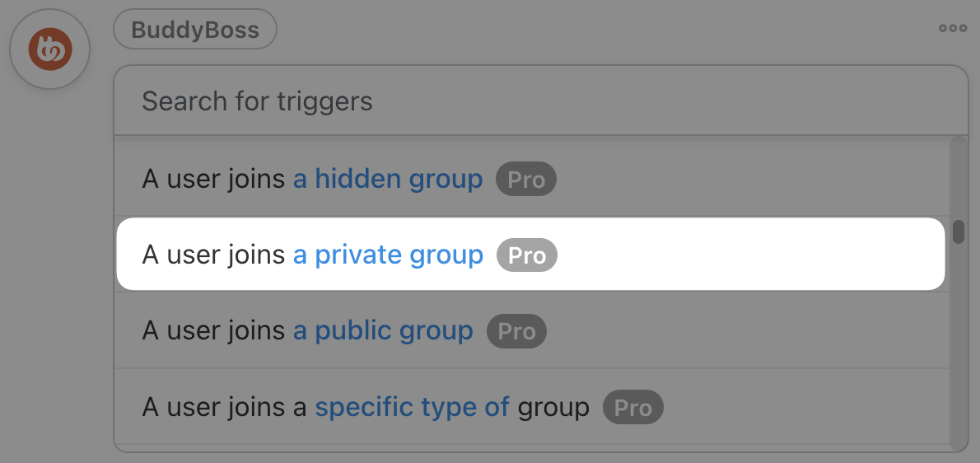The width and height of the screenshot is (980, 463).
Task: Click the blue 'specific type of' link text
Action: pyautogui.click(x=412, y=407)
